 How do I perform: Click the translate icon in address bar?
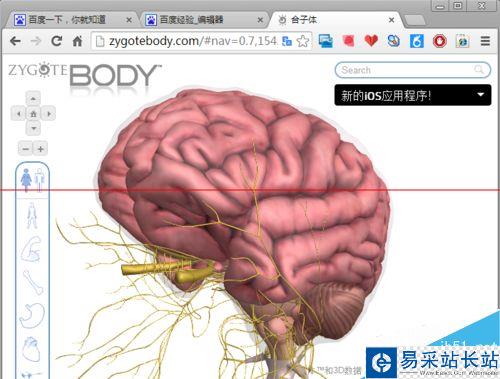(287, 41)
